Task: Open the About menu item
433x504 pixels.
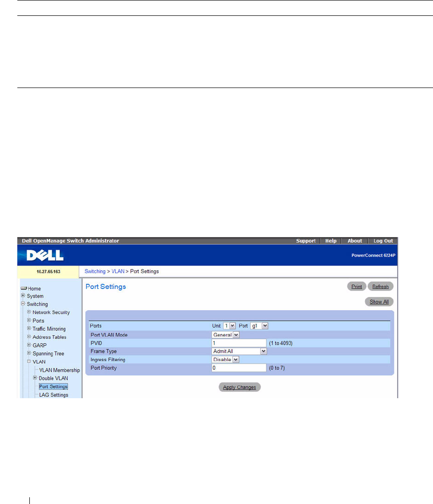Action: tap(355, 241)
